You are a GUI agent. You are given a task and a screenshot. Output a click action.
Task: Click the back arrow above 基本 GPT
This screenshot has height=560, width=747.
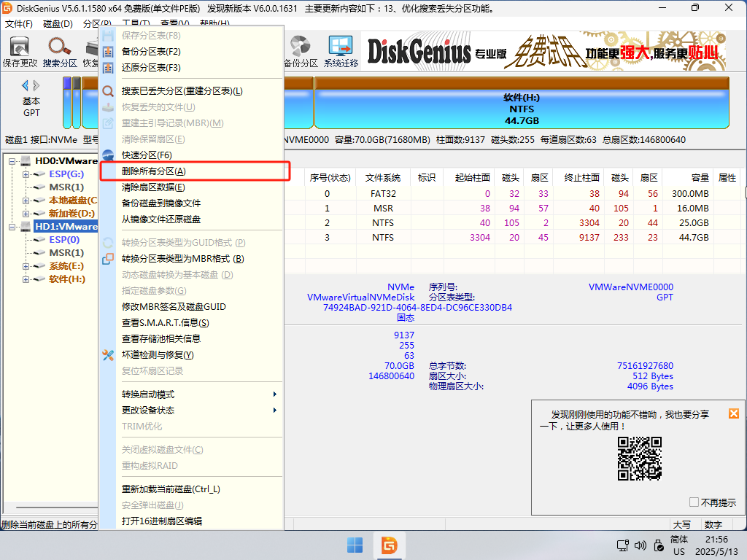(26, 86)
